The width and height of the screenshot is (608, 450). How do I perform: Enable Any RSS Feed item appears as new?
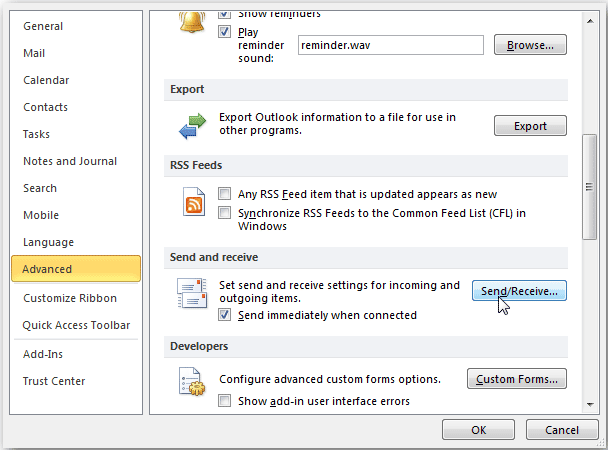click(225, 194)
